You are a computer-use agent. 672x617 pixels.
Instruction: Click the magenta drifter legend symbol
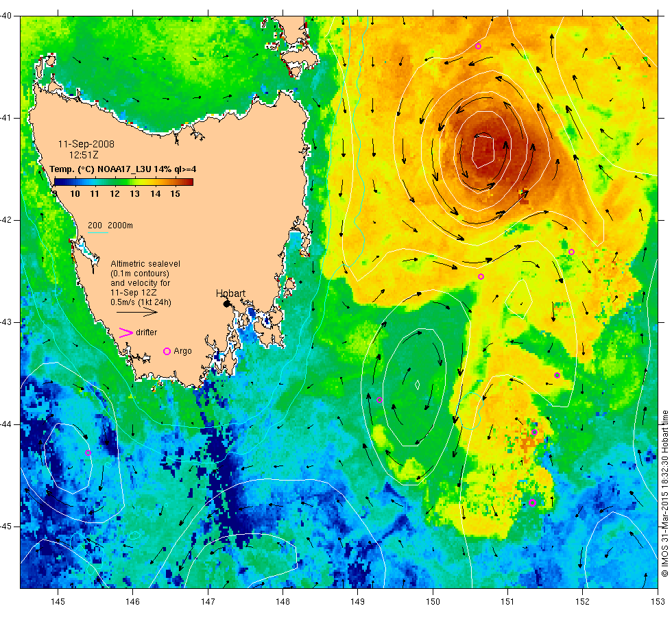125,332
